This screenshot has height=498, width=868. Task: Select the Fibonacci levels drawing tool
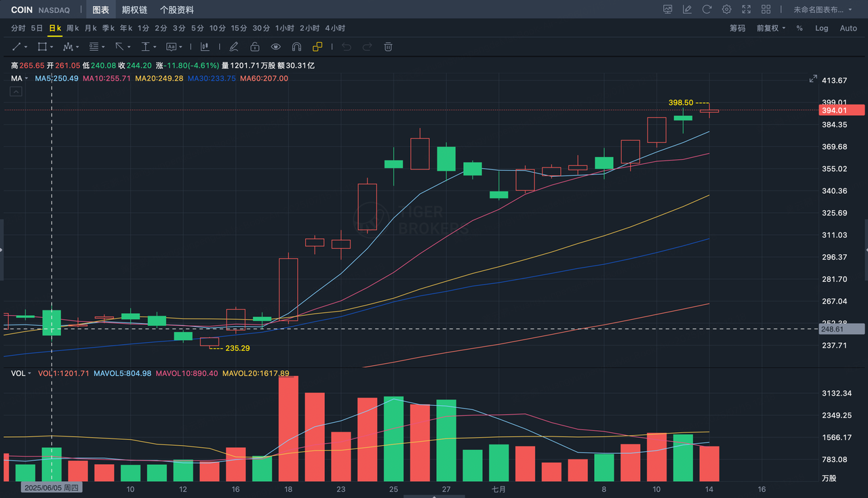coord(94,47)
